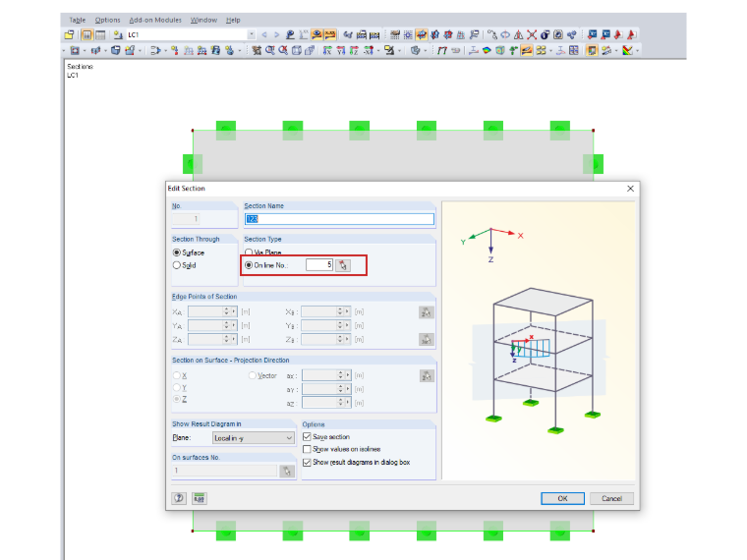
Task: Click the 'Show Result Diagram in' heading
Action: (206, 423)
